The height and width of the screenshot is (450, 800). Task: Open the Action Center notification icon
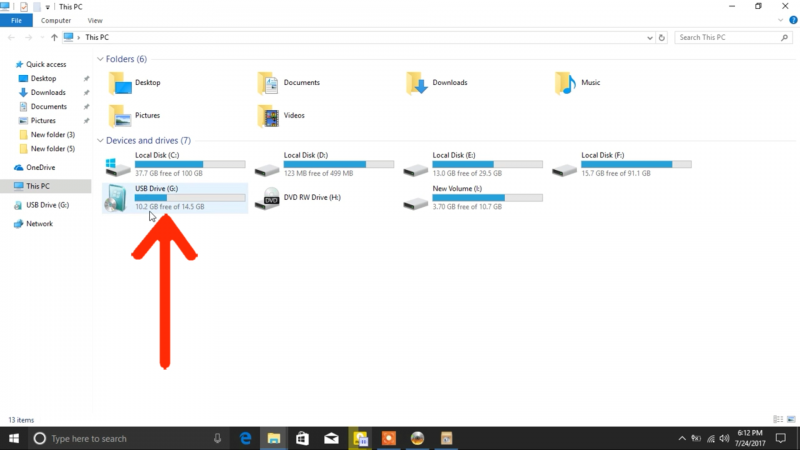coord(781,438)
